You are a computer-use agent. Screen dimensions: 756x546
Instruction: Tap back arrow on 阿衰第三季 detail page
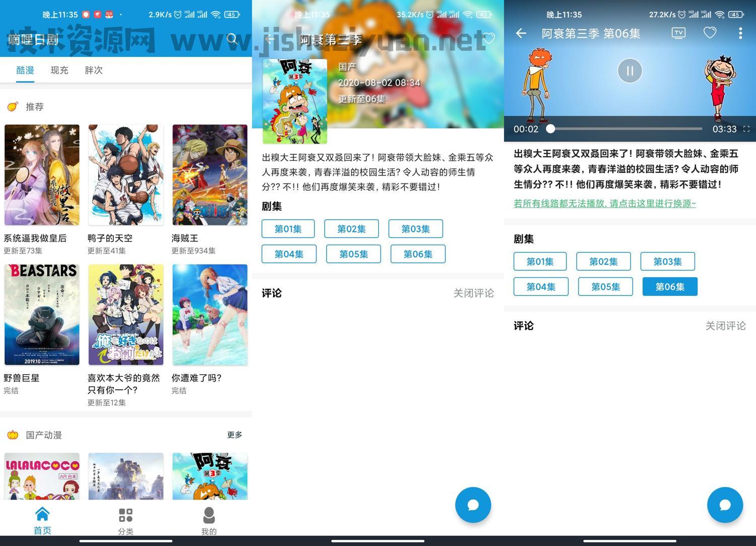[x=269, y=39]
